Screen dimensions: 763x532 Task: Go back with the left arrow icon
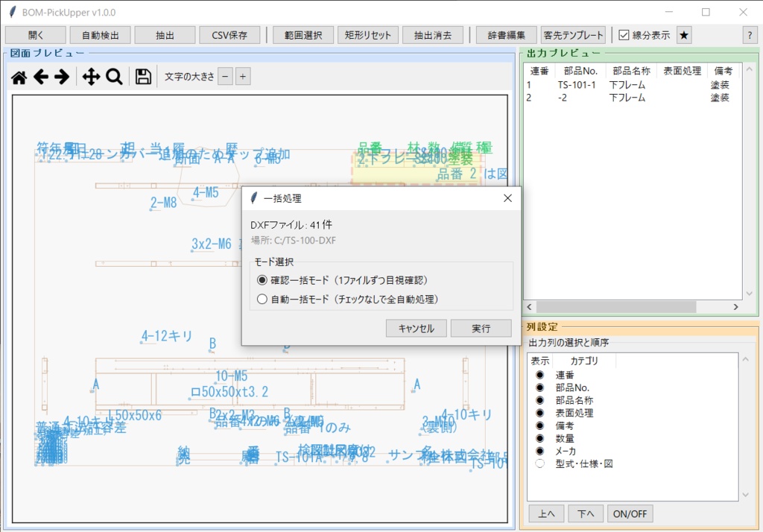tap(41, 77)
